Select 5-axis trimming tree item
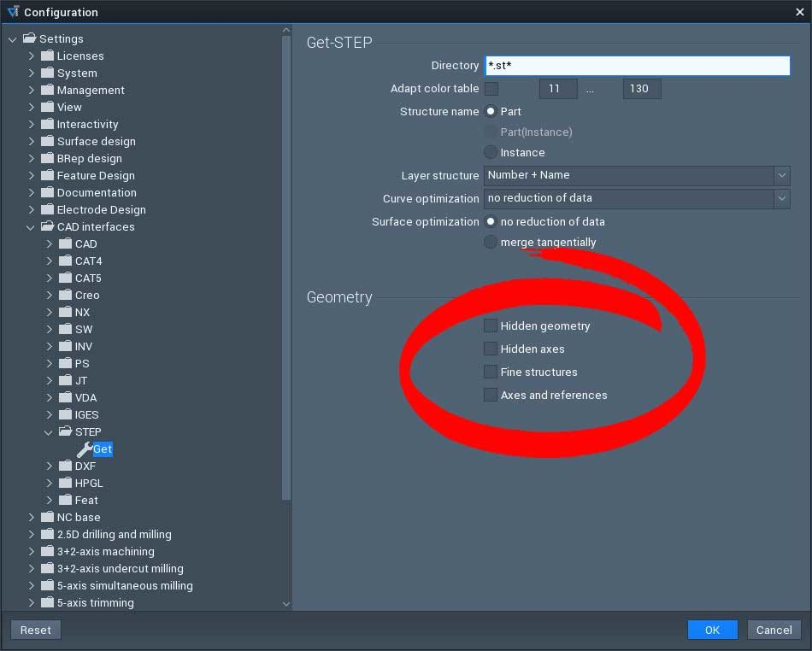 click(x=95, y=602)
